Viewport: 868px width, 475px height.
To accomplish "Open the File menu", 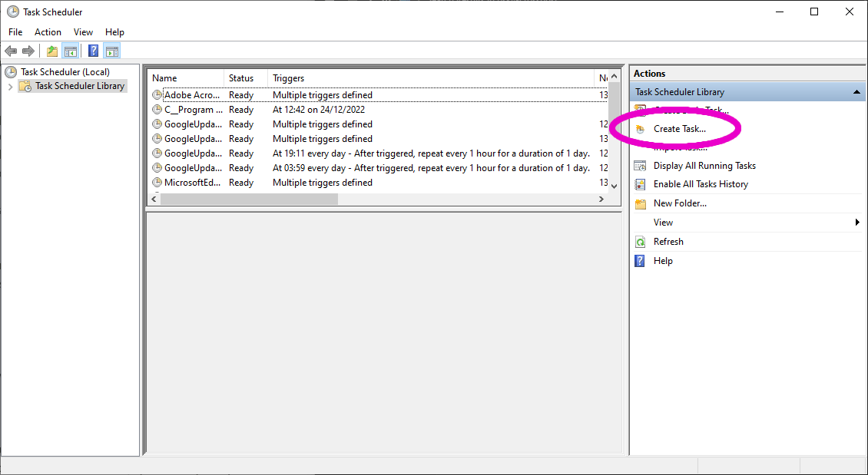I will pos(15,32).
